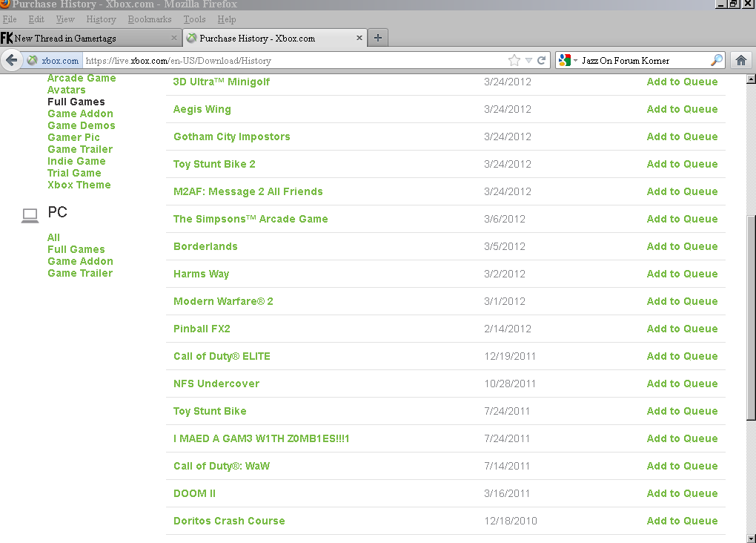The image size is (756, 543).
Task: Open the Help menu
Action: point(227,19)
